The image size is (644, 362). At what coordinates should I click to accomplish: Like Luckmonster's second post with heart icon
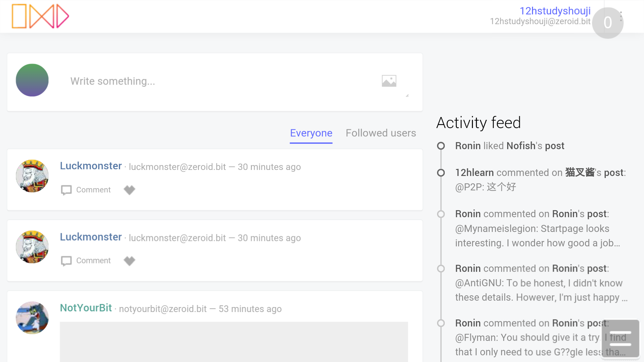click(x=129, y=260)
